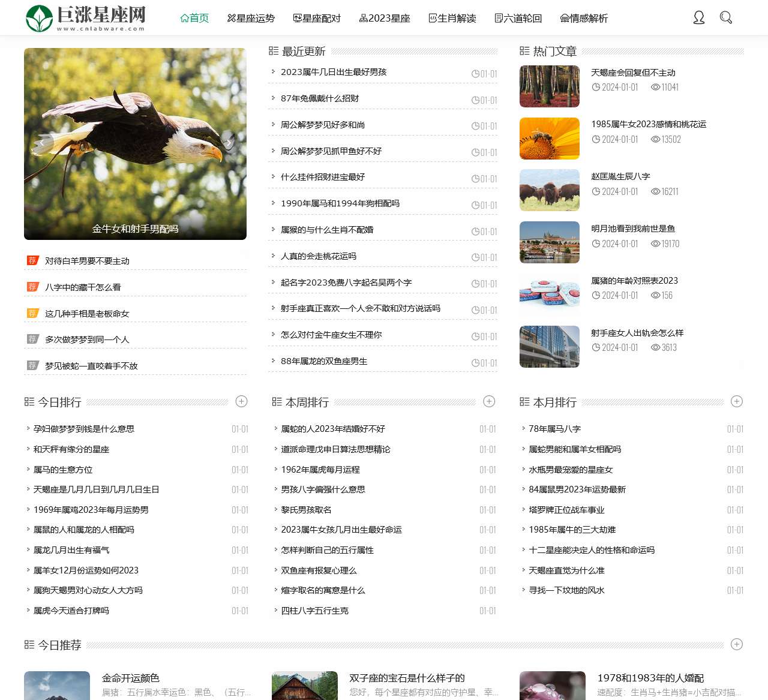Expand the 今日推荐 section with the plus button
Screen dimensions: 768x700
pos(737,645)
